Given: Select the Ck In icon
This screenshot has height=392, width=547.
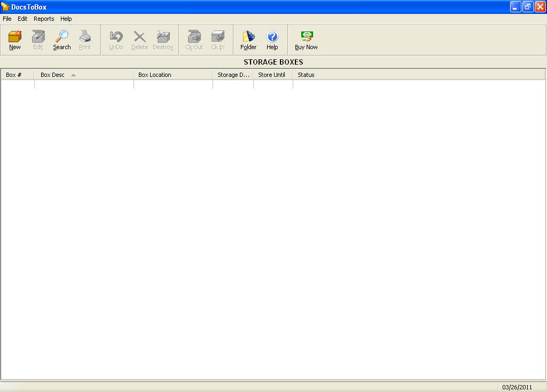Looking at the screenshot, I should click(x=217, y=40).
